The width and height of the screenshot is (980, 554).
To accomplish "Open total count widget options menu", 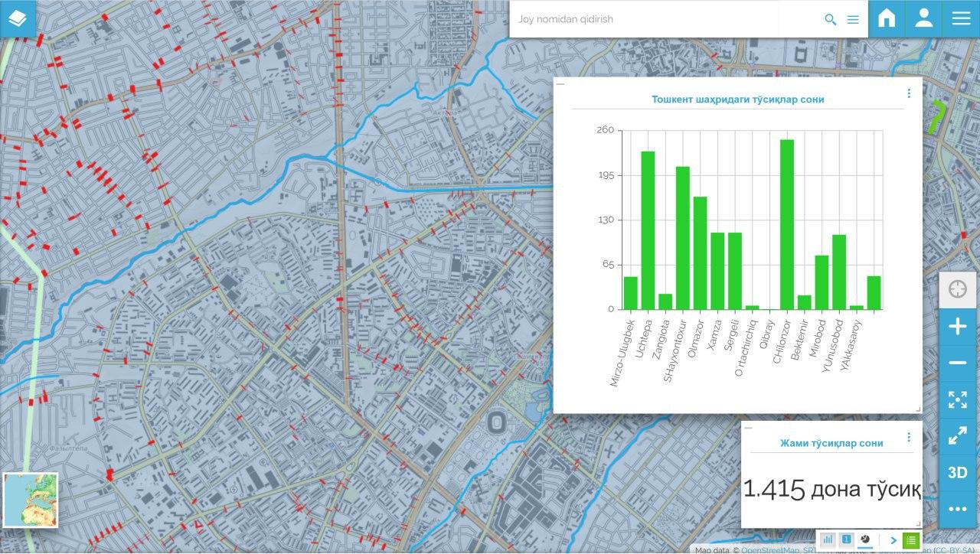I will (909, 438).
